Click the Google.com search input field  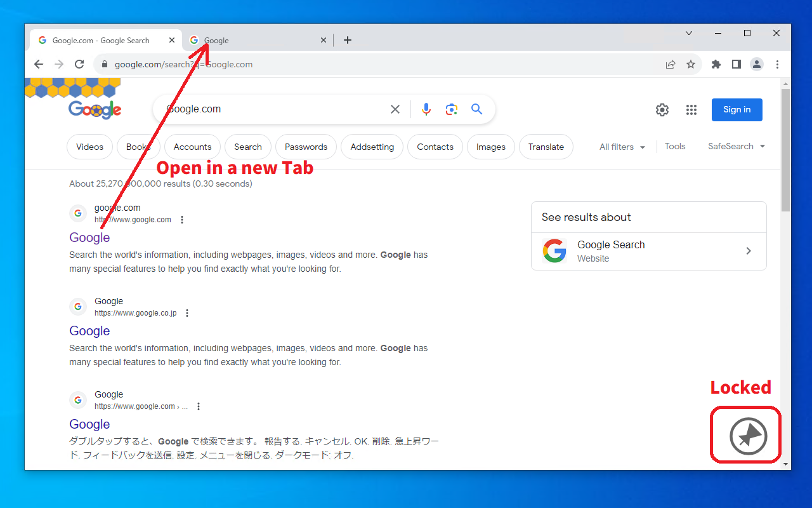click(x=273, y=109)
